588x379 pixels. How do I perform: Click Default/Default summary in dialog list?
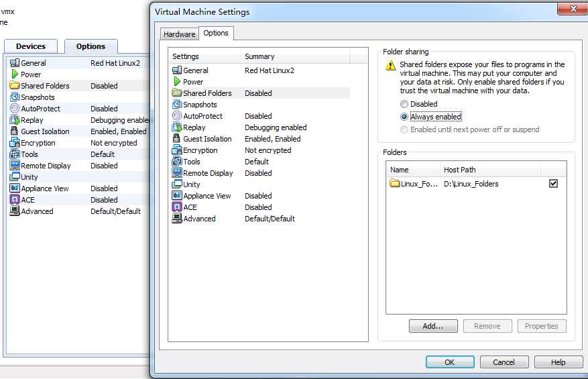coord(270,219)
